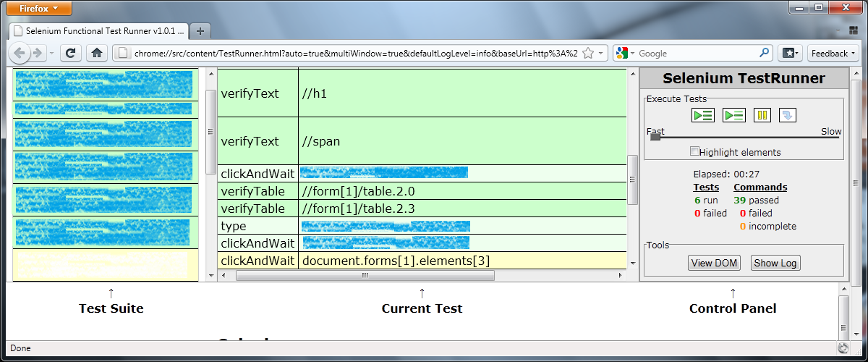Click the Done status bar text
This screenshot has height=362, width=868.
[20, 348]
